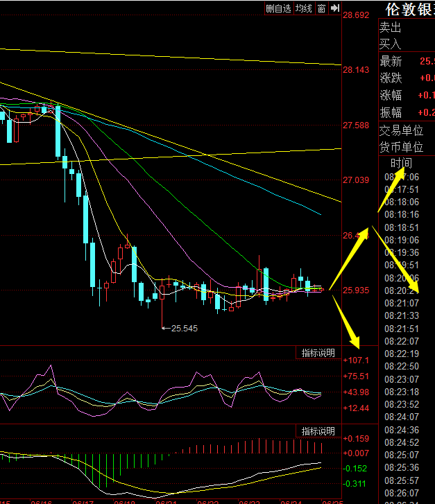Select the 25.935 price axis label
Screen dimensions: 435x504
click(x=356, y=290)
